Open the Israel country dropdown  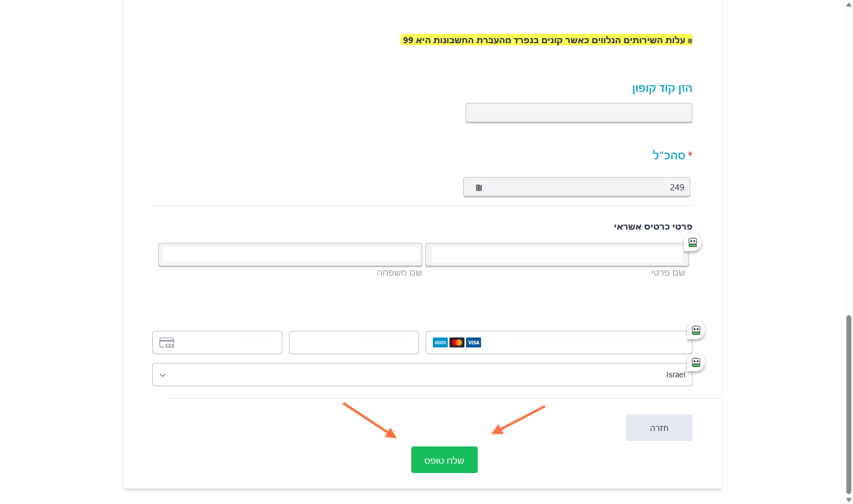pos(422,375)
